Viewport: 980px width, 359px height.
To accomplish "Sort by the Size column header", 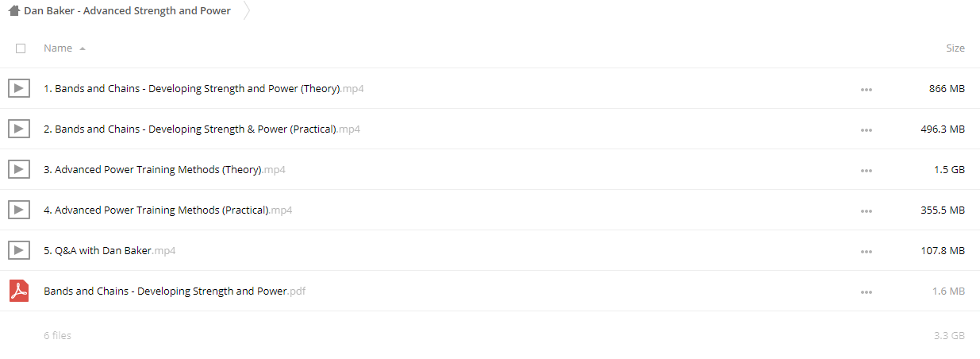I will click(x=955, y=48).
